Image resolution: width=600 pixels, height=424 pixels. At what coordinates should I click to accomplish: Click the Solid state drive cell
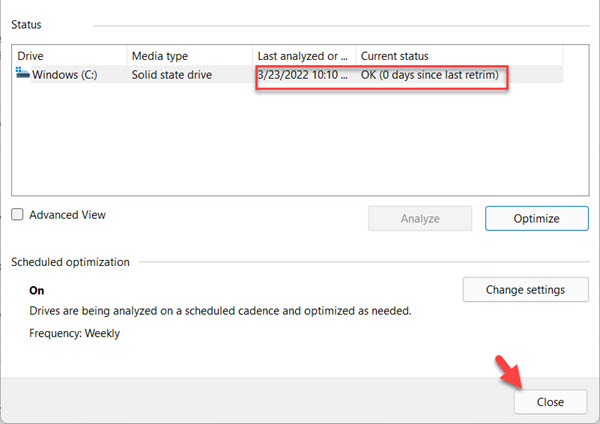171,75
